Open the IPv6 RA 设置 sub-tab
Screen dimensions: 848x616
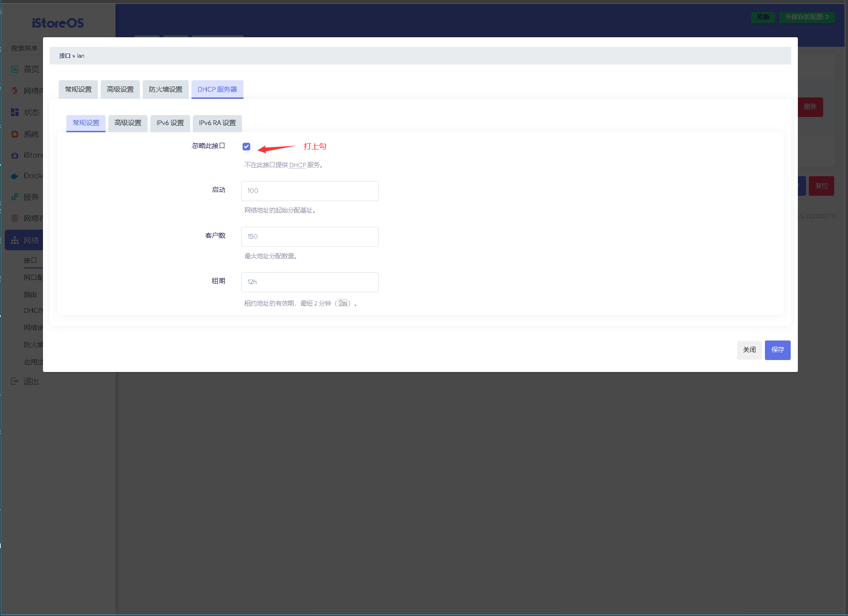click(x=217, y=123)
